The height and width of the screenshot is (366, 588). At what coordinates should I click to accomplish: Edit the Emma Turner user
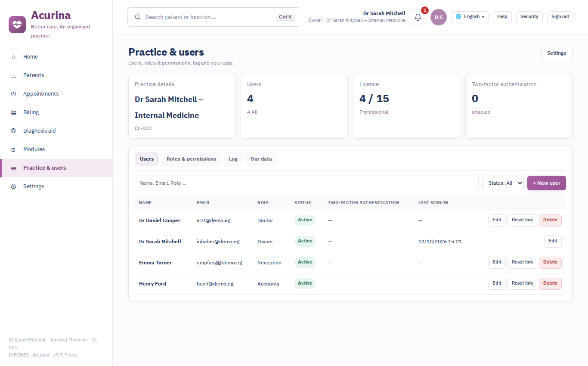(497, 262)
